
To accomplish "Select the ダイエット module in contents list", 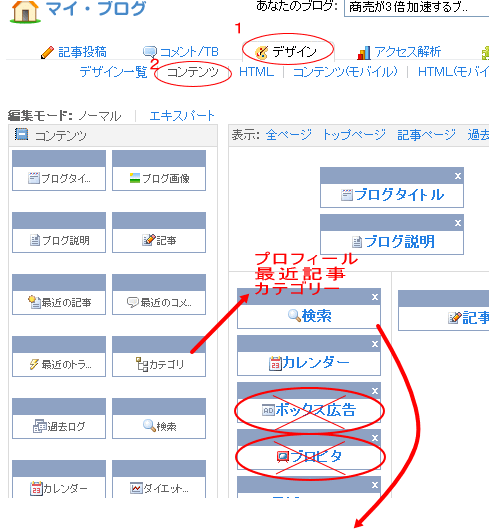I will click(159, 479).
